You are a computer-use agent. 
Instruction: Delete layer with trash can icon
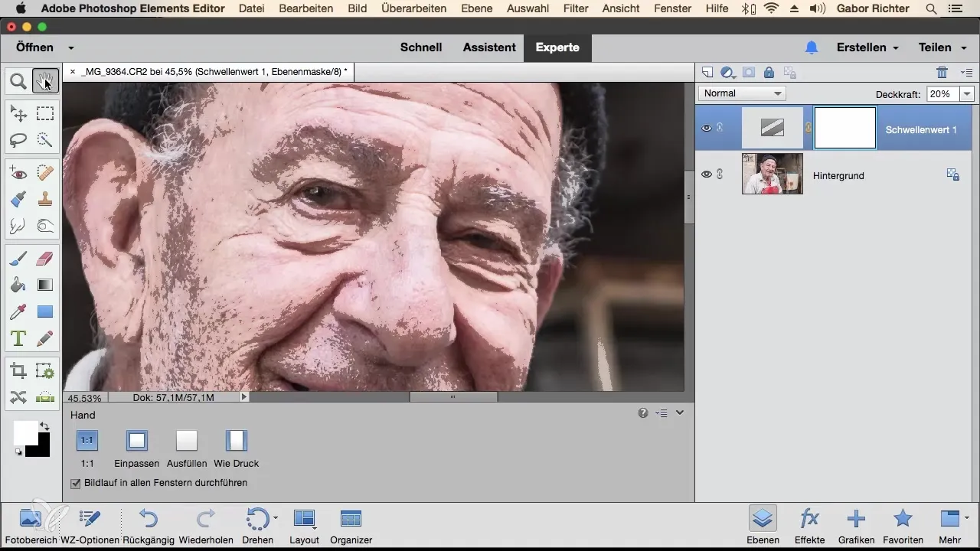tap(942, 73)
